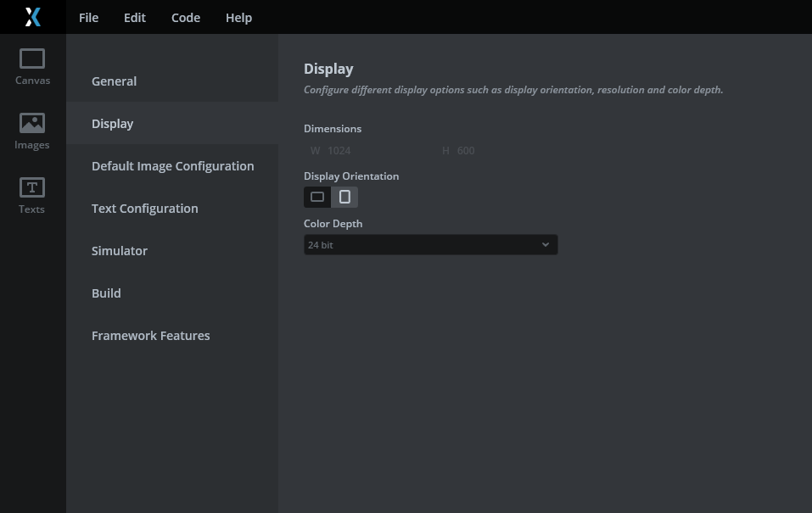Click the Color Depth chevron arrow
Viewport: 812px width, 513px height.
[x=546, y=245]
